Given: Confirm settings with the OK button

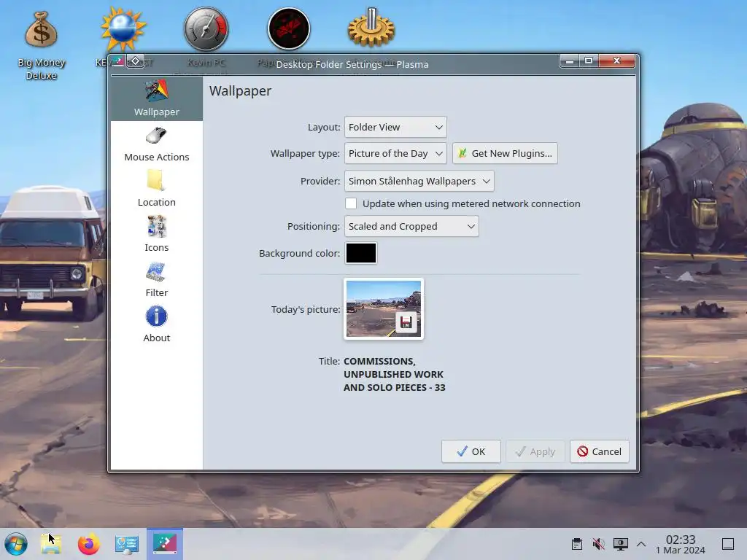Looking at the screenshot, I should (x=471, y=451).
